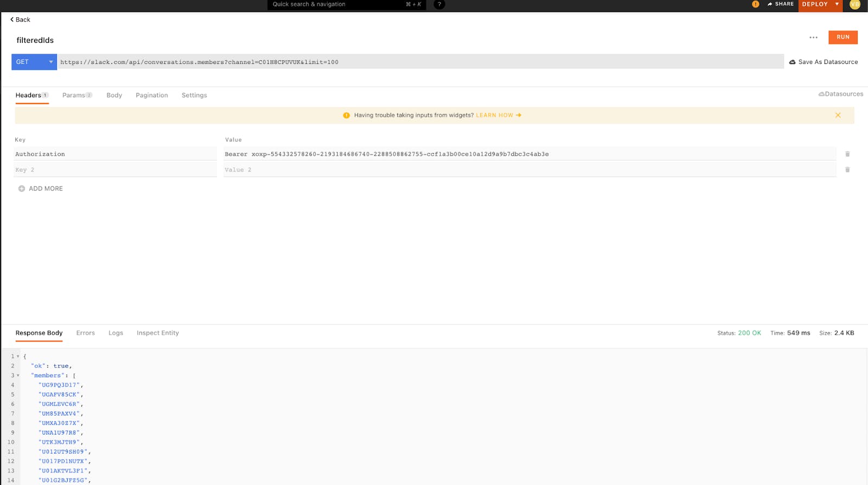Image resolution: width=868 pixels, height=485 pixels.
Task: Click the help question mark icon
Action: coord(439,4)
